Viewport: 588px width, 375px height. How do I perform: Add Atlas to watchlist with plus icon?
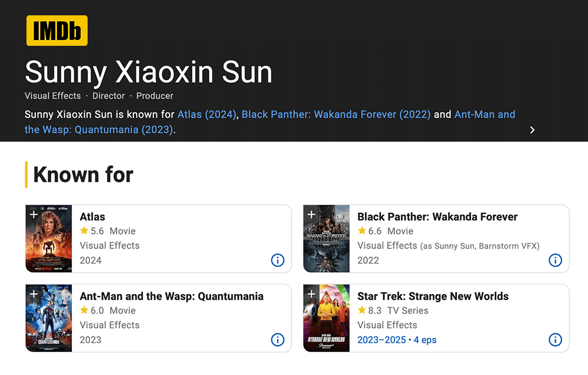click(34, 215)
